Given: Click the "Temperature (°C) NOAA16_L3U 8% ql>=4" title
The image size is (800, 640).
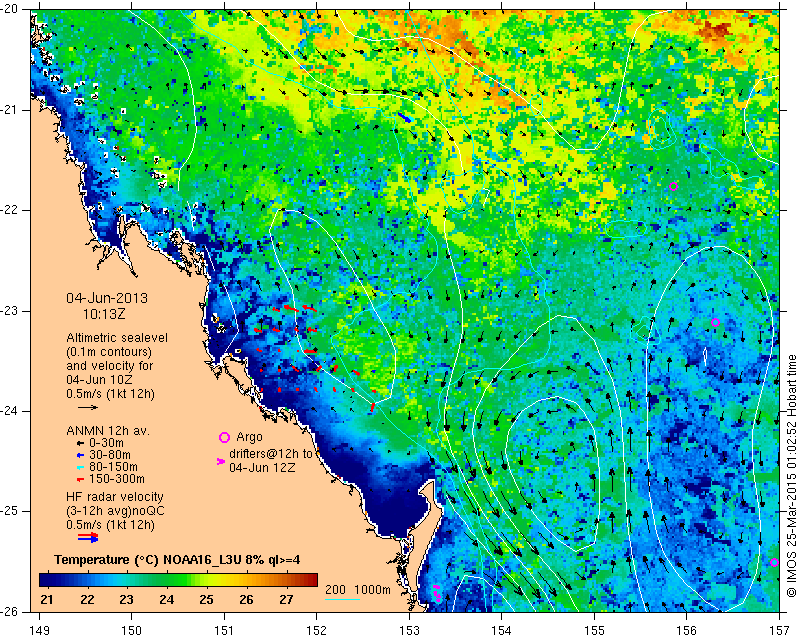Looking at the screenshot, I should (177, 560).
